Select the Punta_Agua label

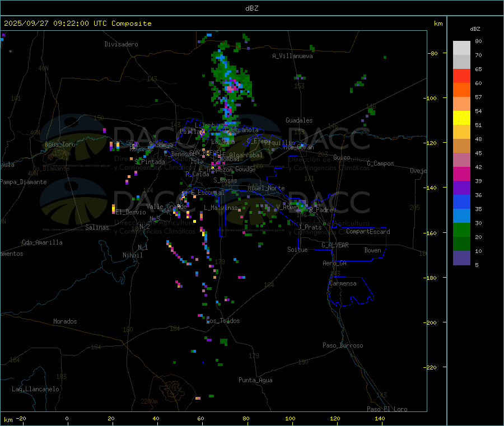[255, 380]
